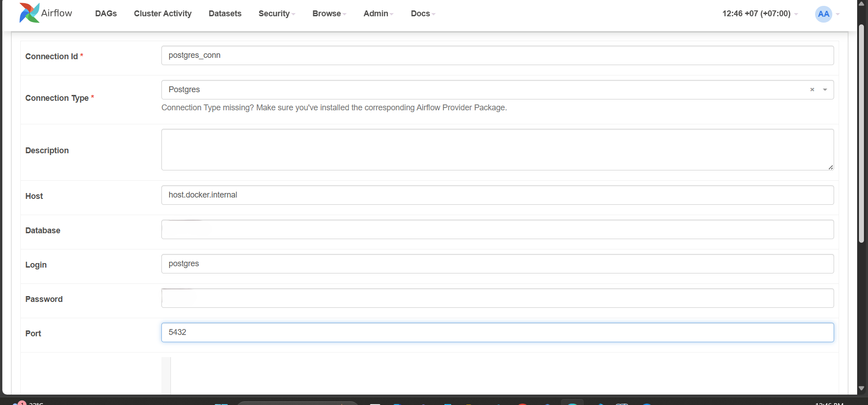868x405 pixels.
Task: Open the Datasets page
Action: coord(225,14)
